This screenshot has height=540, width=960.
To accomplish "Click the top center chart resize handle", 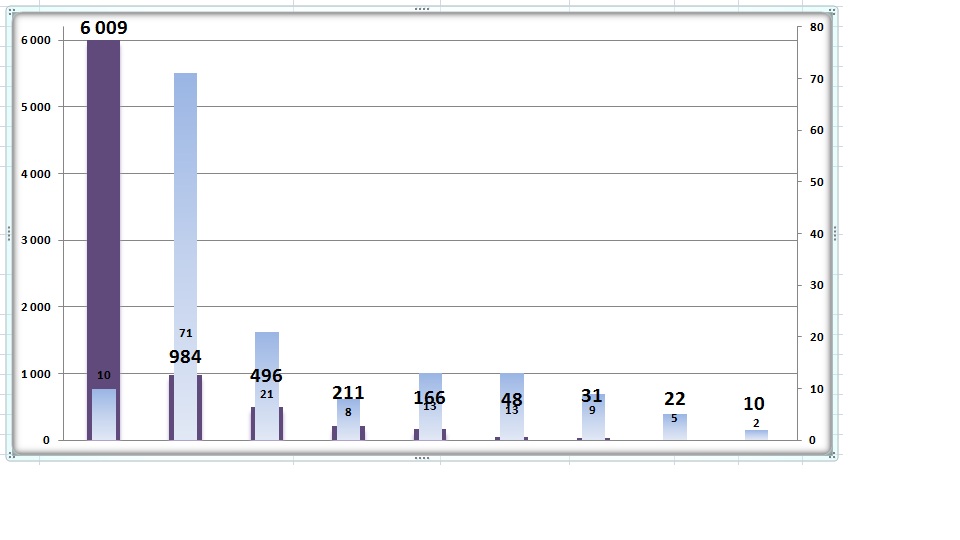I will [x=422, y=9].
